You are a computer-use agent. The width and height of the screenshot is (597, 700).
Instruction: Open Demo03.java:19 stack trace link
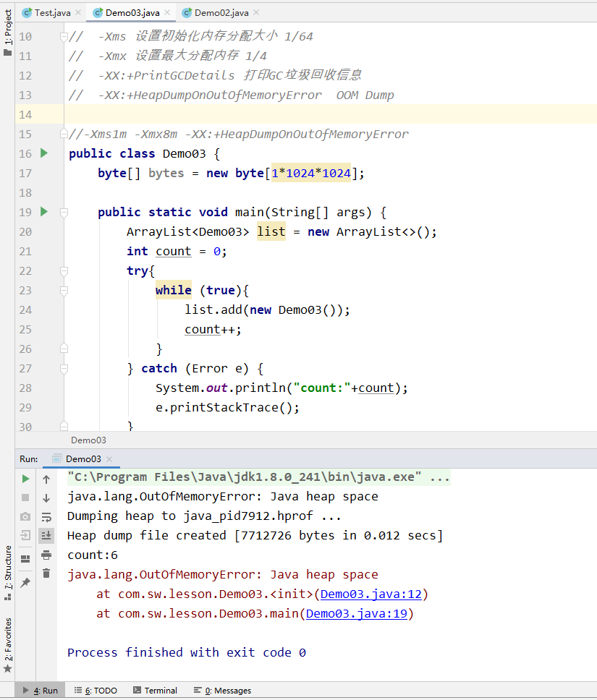click(x=357, y=614)
